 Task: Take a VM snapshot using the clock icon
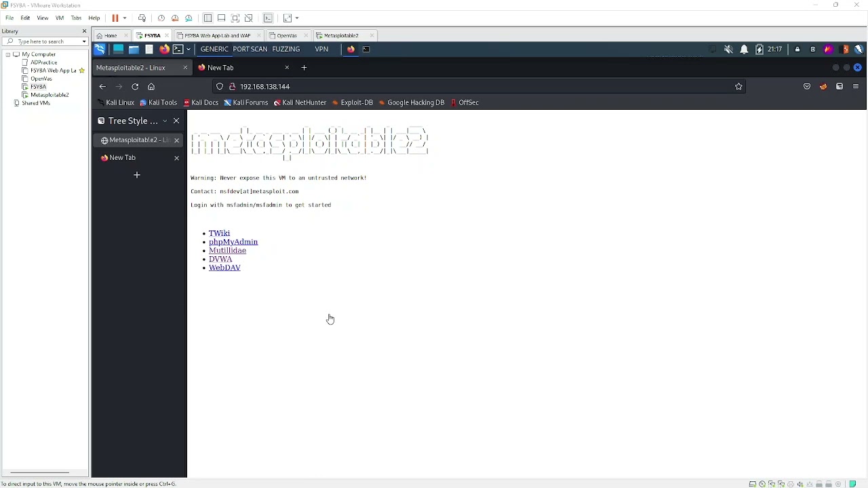(161, 18)
